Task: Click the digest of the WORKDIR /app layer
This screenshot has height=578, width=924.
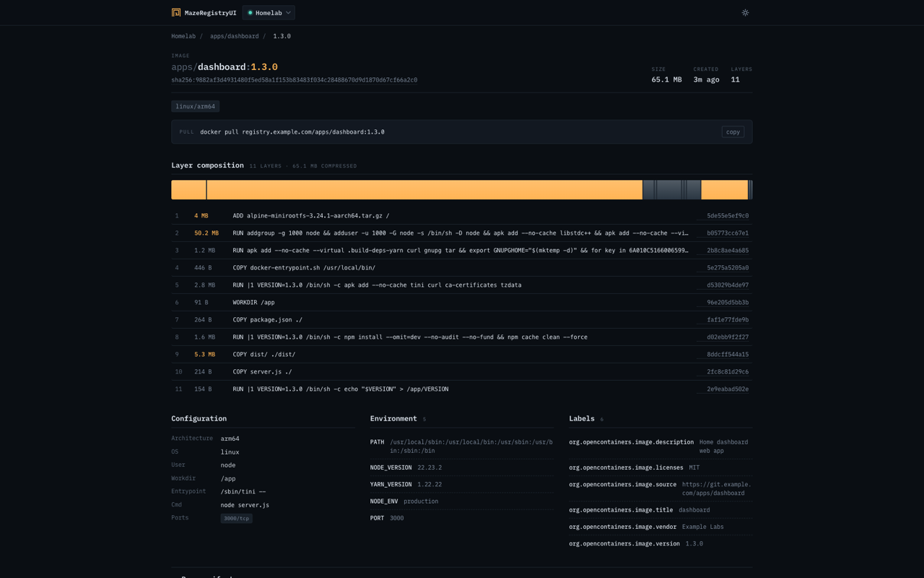Action: pyautogui.click(x=728, y=303)
